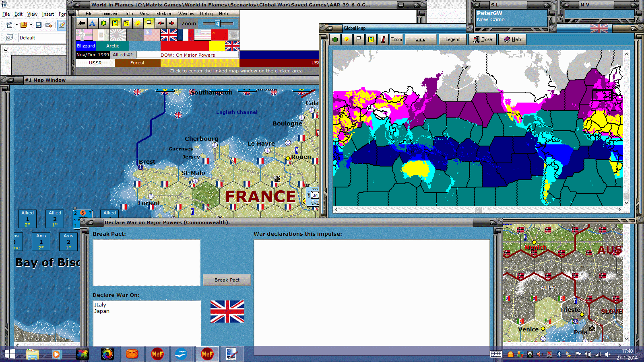Viewport: 644px width, 362px height.
Task: Click the PeterGW New Game panel
Action: pyautogui.click(x=511, y=18)
